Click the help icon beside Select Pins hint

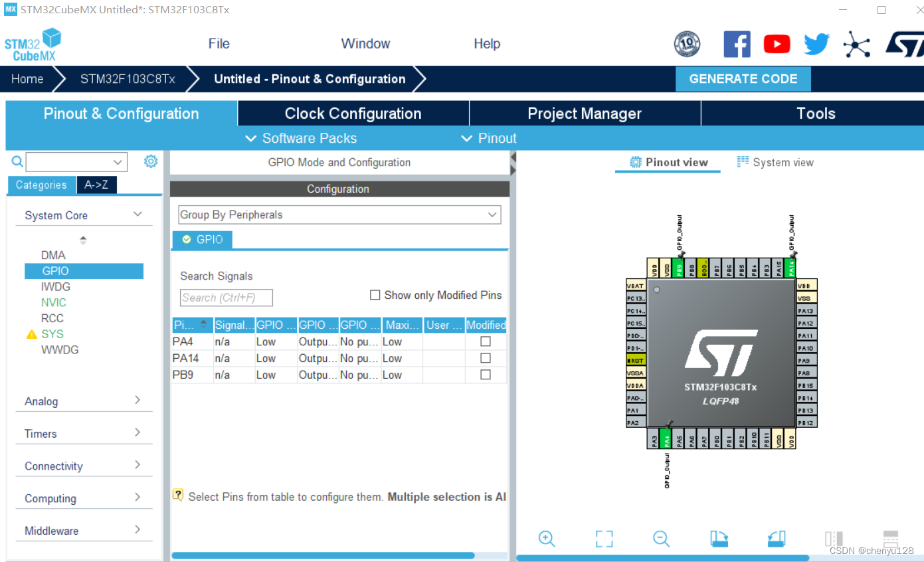pos(177,495)
